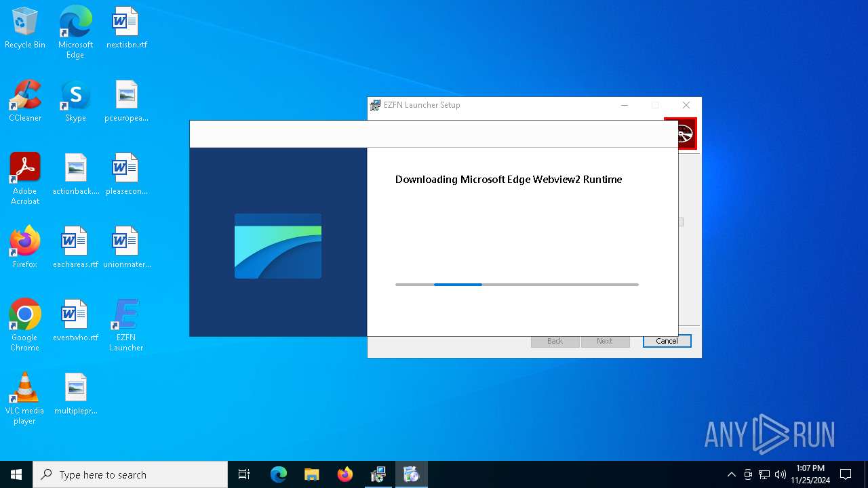Screen dimensions: 868x488
Task: Open Firefox from the taskbar
Action: click(345, 474)
